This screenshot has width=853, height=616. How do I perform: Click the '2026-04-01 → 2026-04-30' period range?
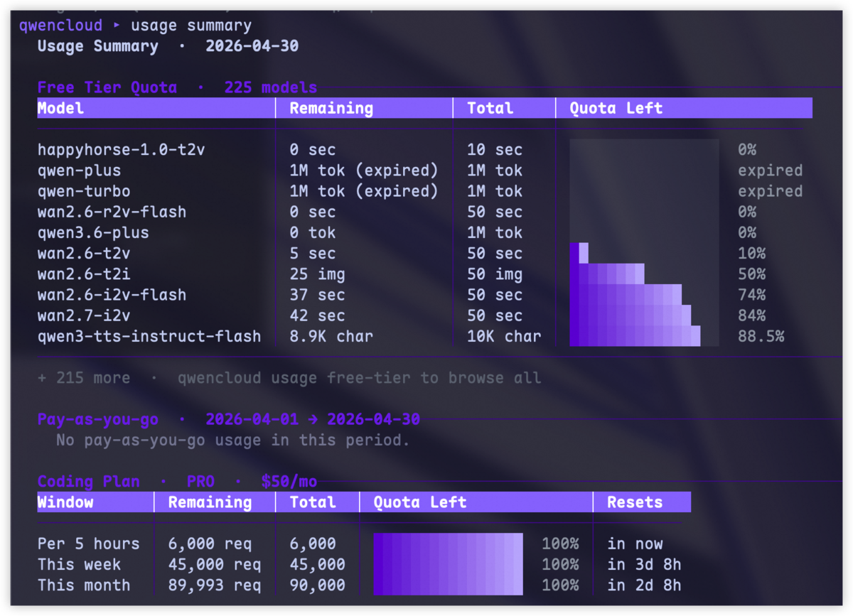[x=313, y=419]
